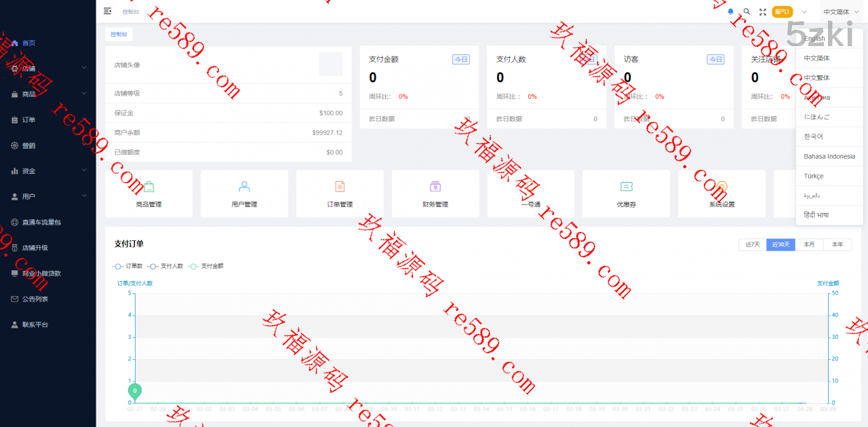The image size is (868, 427).
Task: Toggle fullscreen mode icon
Action: tap(763, 12)
